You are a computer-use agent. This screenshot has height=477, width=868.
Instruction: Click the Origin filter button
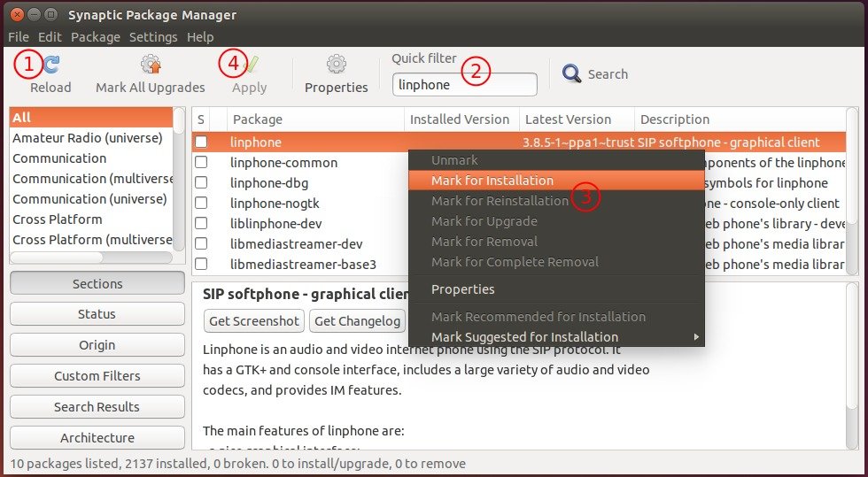tap(97, 345)
